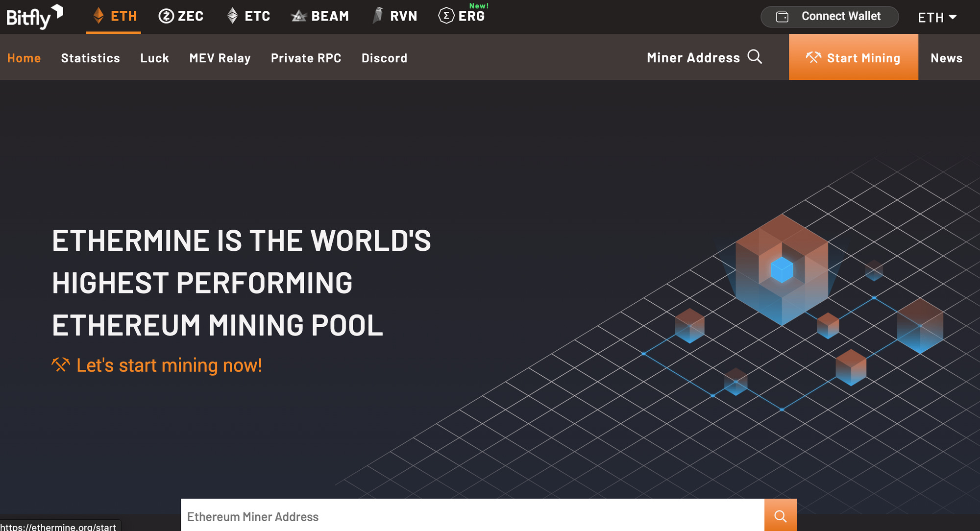Click the Ravencoin bird icon
The width and height of the screenshot is (980, 531).
378,15
